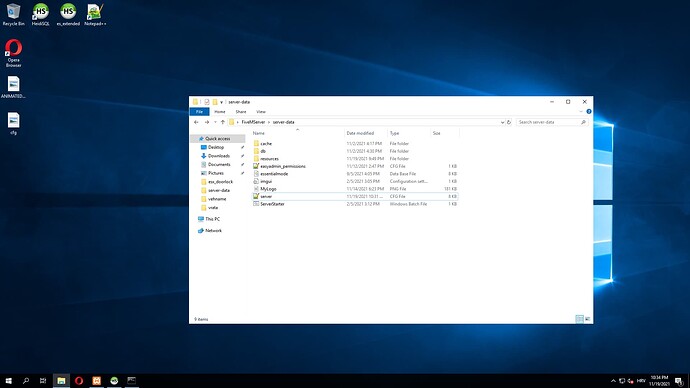Sort by the Size column header

pyautogui.click(x=445, y=133)
